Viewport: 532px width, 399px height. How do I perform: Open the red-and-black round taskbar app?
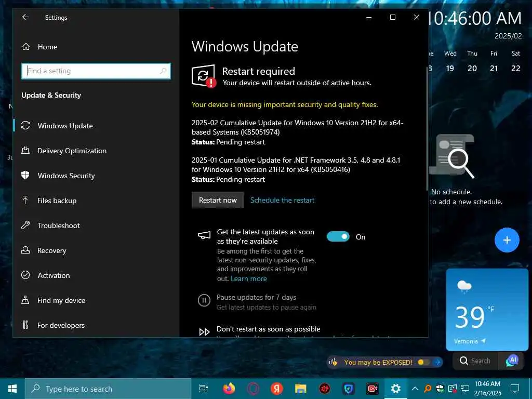point(325,389)
